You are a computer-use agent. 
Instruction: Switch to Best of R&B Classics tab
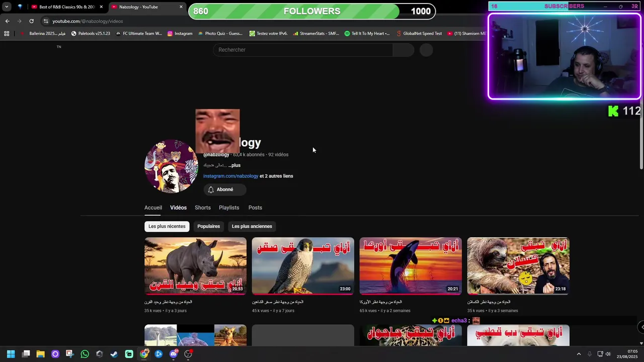coord(67,7)
